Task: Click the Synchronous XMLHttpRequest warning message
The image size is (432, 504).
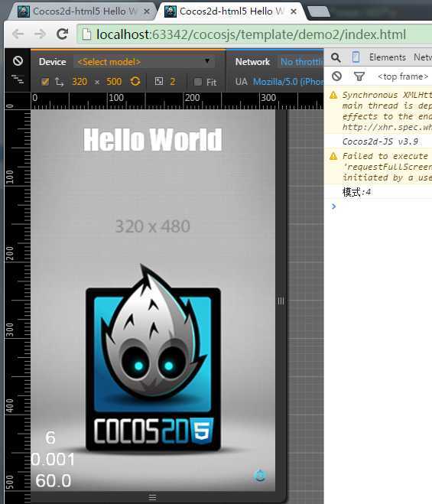Action: pyautogui.click(x=378, y=111)
